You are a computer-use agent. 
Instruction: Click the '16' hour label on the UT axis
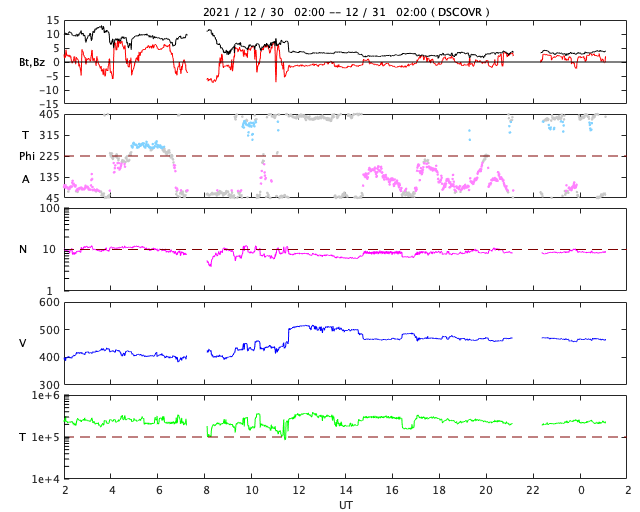point(392,490)
